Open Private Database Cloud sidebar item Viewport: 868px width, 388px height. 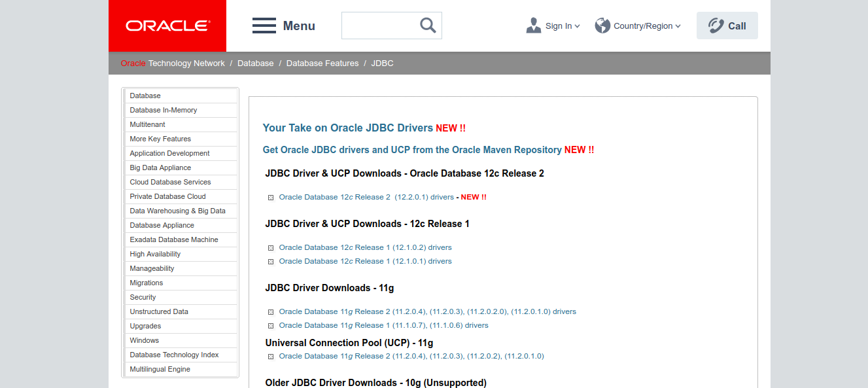coord(181,196)
